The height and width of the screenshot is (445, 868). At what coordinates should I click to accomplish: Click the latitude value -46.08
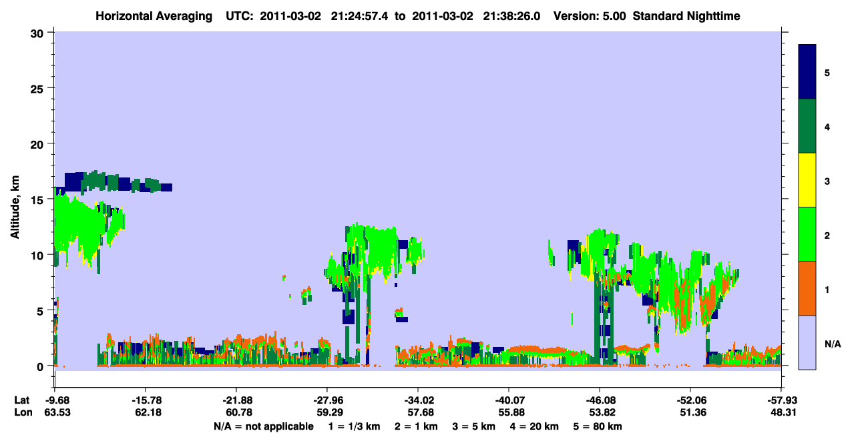pyautogui.click(x=600, y=400)
